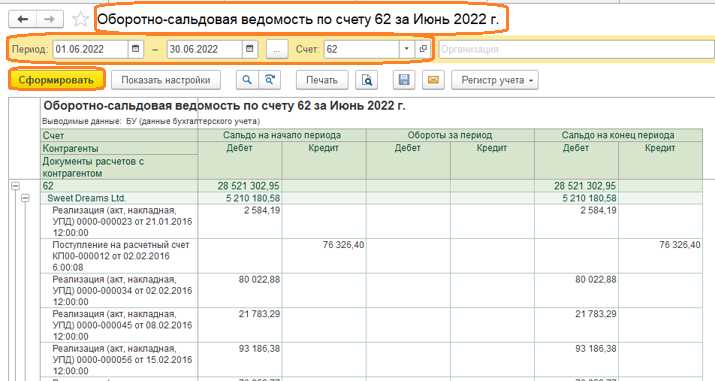Collapse the Sweet Dreams Ltd. group

(x=25, y=198)
